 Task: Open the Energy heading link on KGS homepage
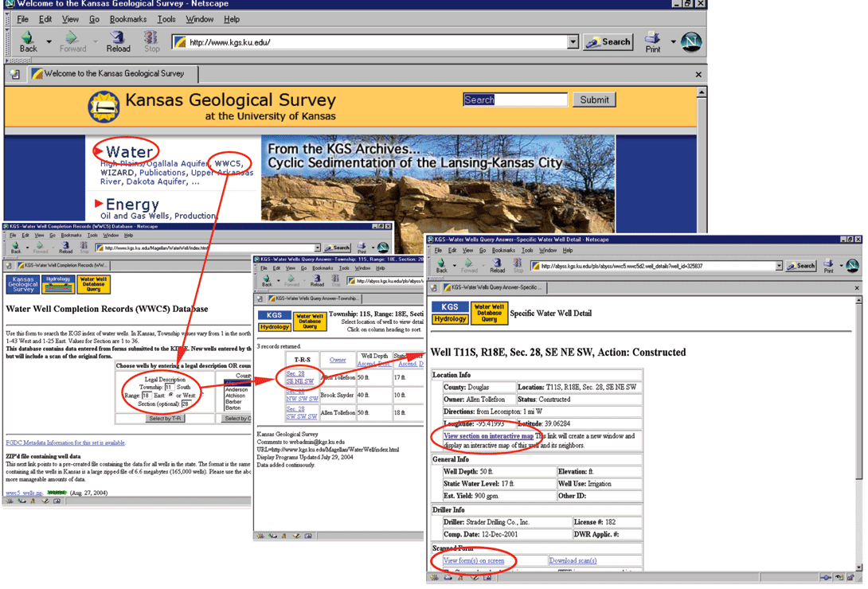point(132,205)
